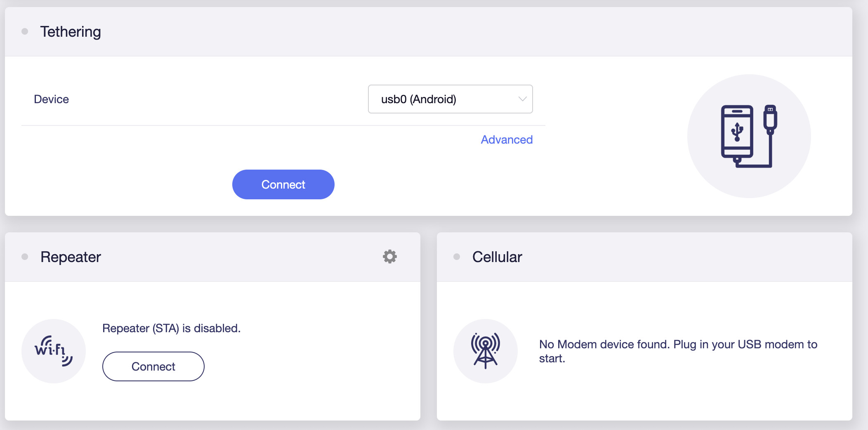Click the Wi-Fi repeater icon
Screen dimensions: 868x430
point(54,351)
